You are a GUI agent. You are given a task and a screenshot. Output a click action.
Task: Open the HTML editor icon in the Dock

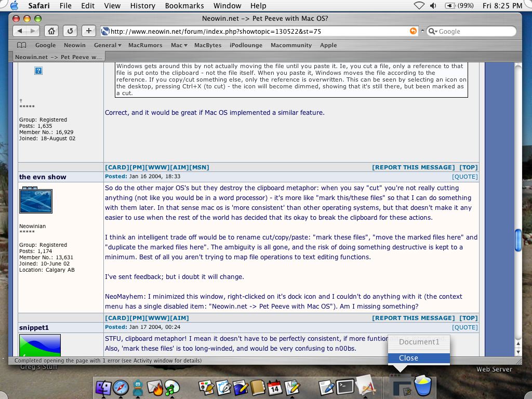click(241, 388)
